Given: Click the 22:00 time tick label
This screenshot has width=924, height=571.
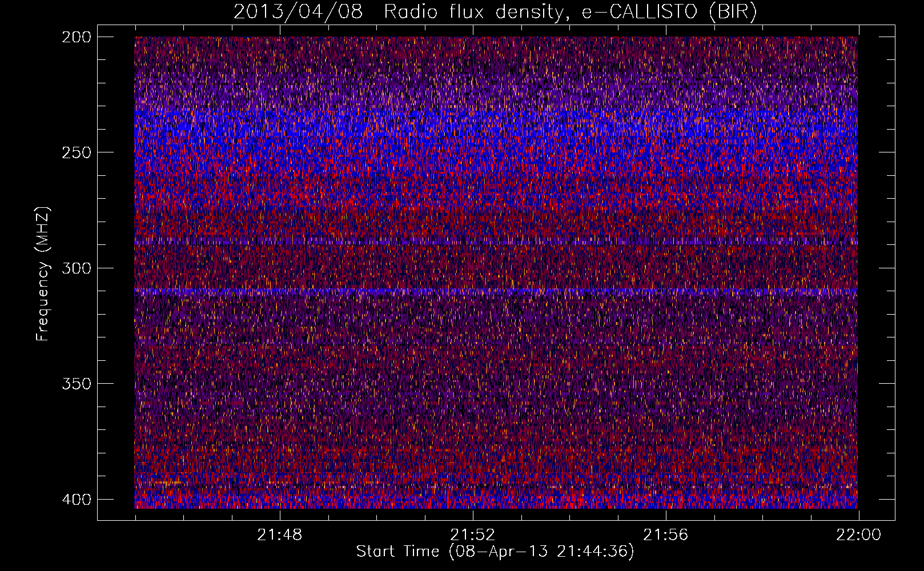Looking at the screenshot, I should 858,535.
